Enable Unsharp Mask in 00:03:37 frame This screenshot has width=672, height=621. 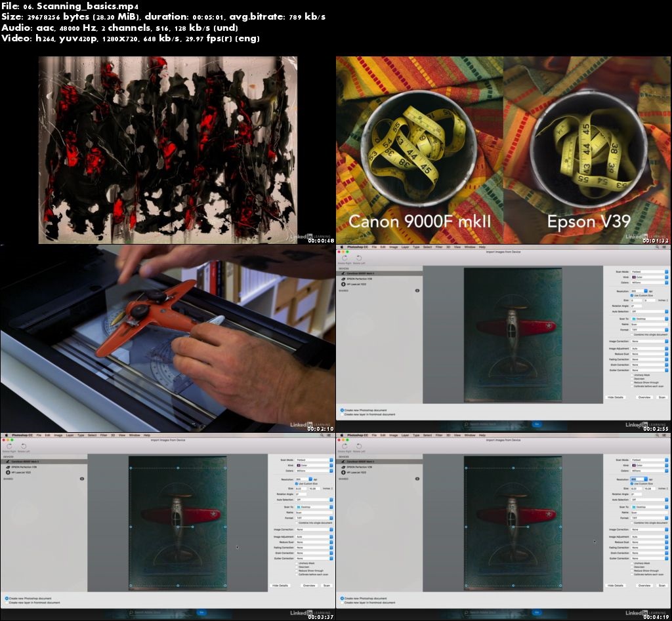297,563
